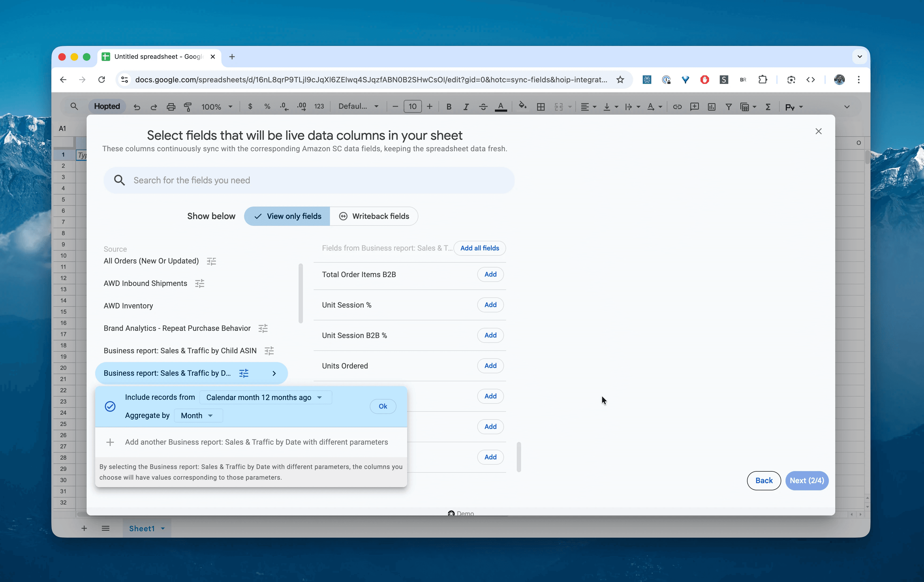Image resolution: width=924 pixels, height=582 pixels.
Task: Select View only fields toggle
Action: [x=287, y=216]
